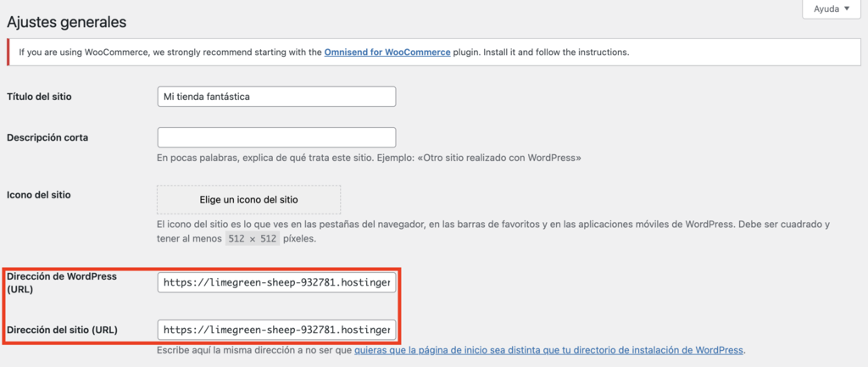The width and height of the screenshot is (868, 367).
Task: Click the site icon description paragraph
Action: (x=492, y=225)
